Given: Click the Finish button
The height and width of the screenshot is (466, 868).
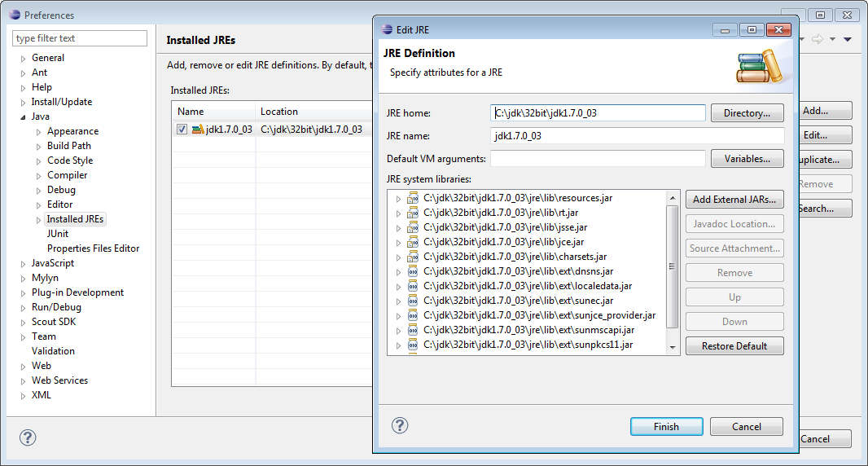Looking at the screenshot, I should click(667, 427).
